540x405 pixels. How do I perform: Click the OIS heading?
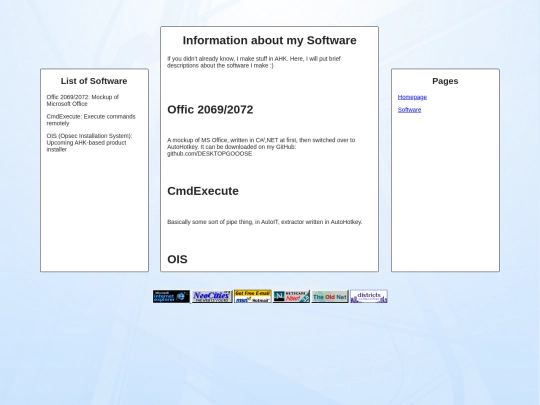coord(177,259)
